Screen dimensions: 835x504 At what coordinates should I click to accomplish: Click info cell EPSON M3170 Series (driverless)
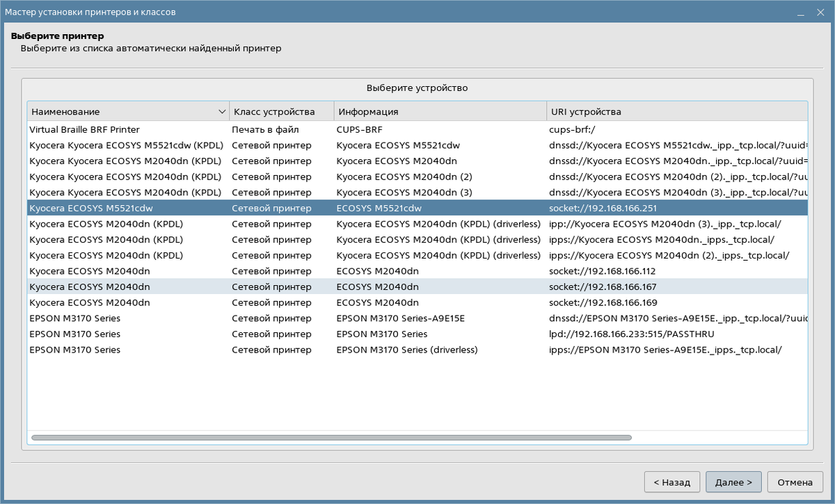[407, 350]
